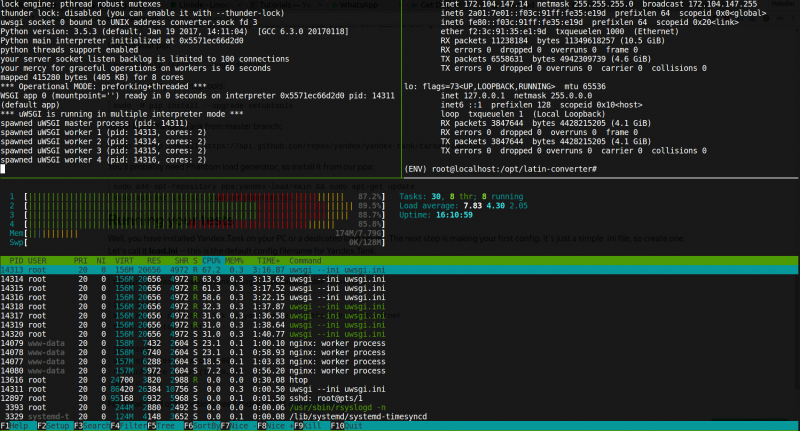The image size is (800, 431).
Task: Open F2 Setup in htop footer
Action: click(53, 426)
